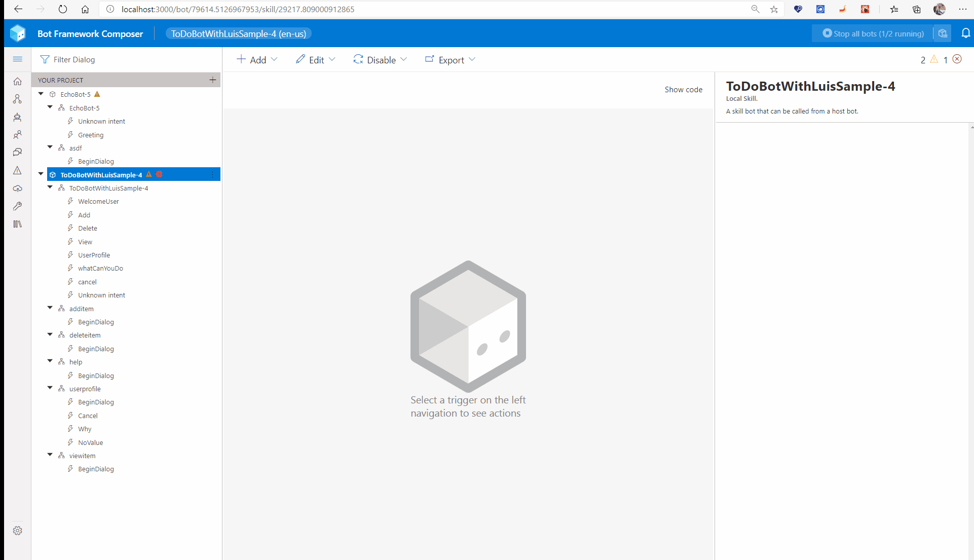Open the Package Manager in the top bar
The height and width of the screenshot is (560, 974).
(943, 33)
